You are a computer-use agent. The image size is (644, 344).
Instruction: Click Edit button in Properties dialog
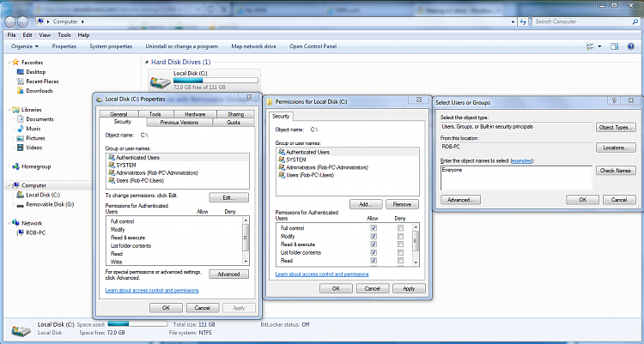pos(228,197)
